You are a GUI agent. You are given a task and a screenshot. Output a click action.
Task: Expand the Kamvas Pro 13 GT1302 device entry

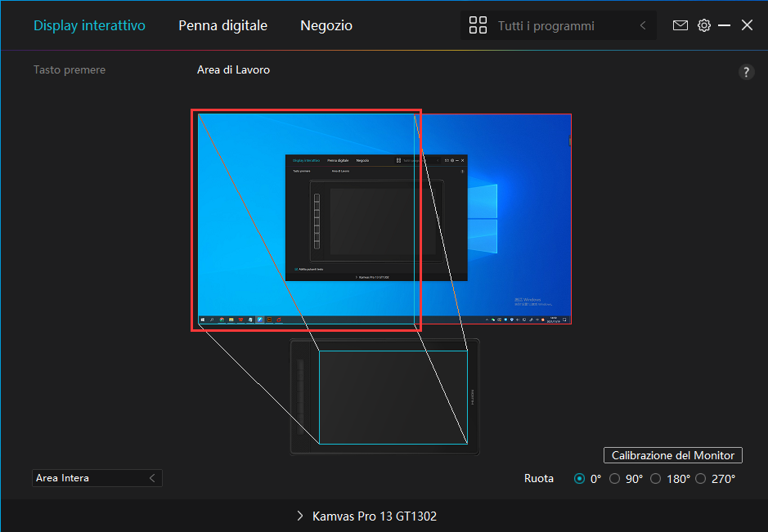(300, 516)
